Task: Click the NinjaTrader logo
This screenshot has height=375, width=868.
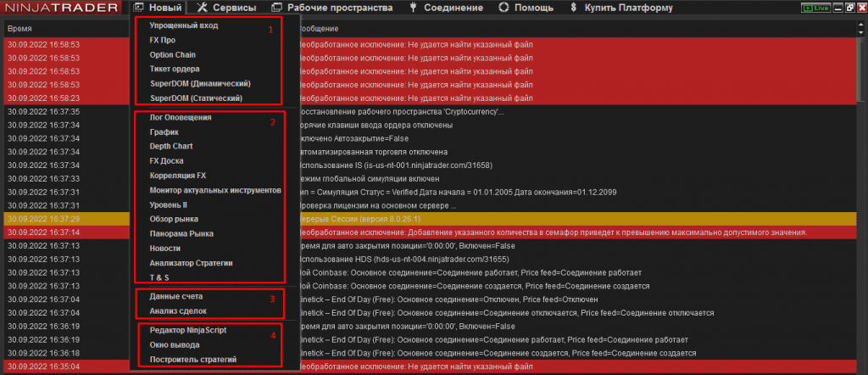Action: 61,8
